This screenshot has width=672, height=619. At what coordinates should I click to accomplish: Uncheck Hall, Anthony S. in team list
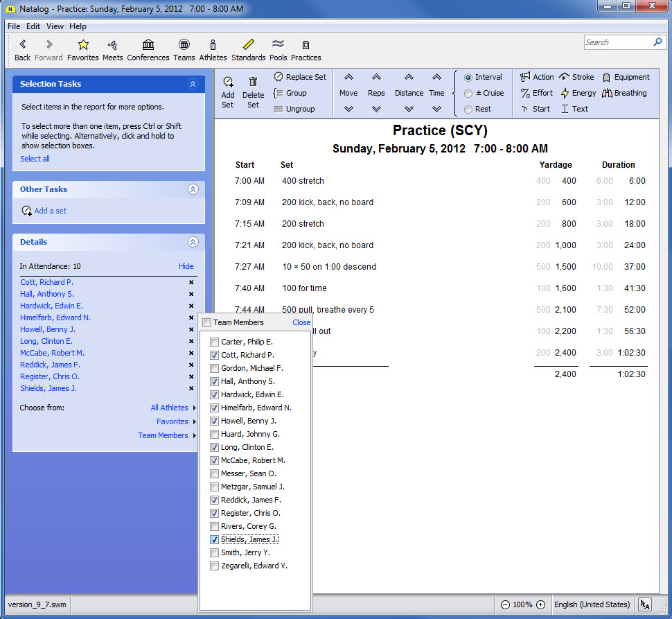point(215,381)
